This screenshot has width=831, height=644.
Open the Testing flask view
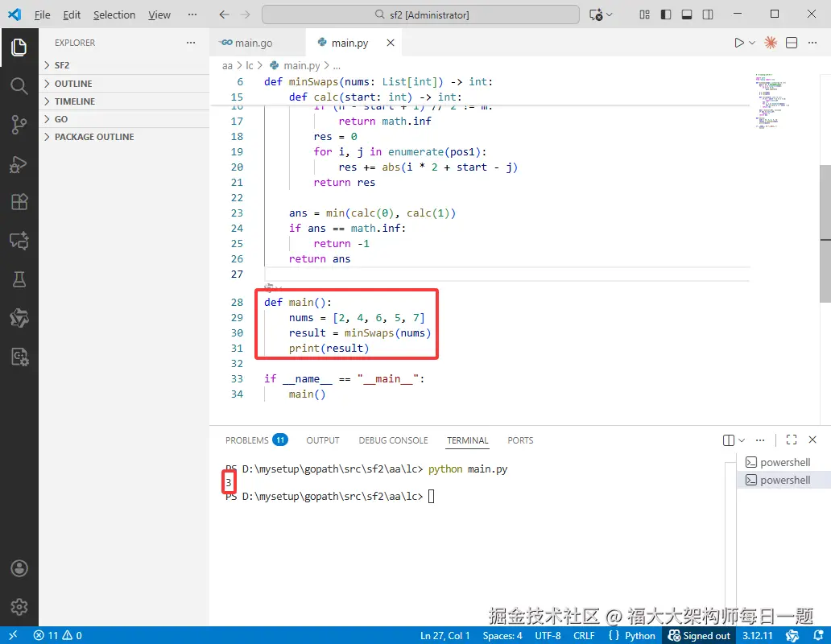19,279
